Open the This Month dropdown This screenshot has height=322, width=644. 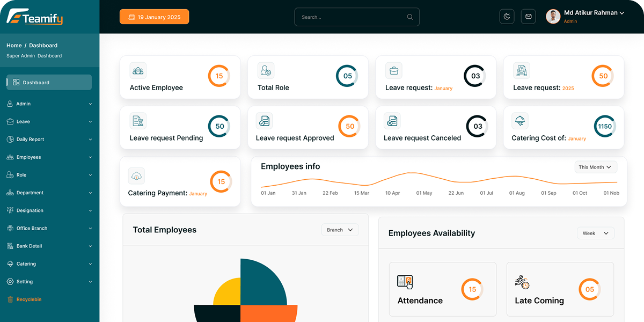(595, 167)
